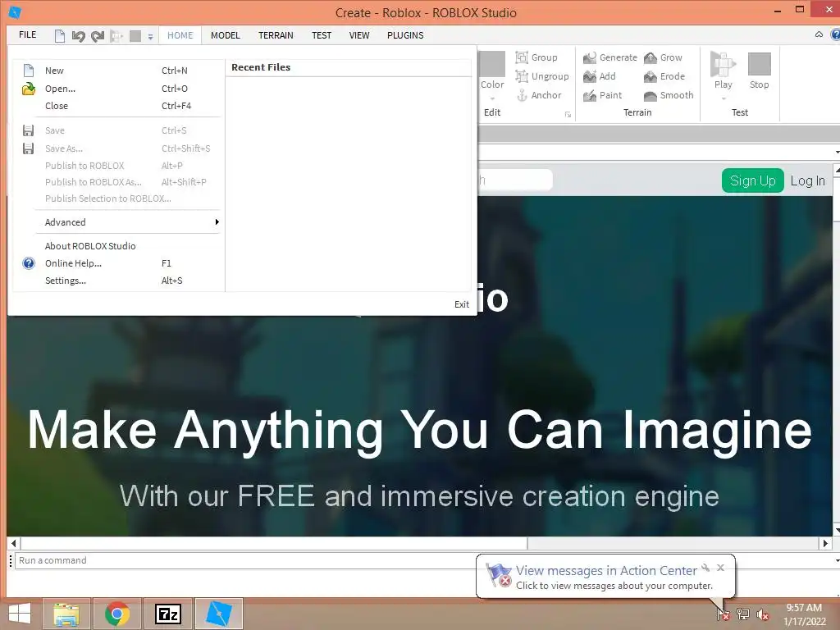Switch to the TERRAIN ribbon tab
Screen dimensions: 840x630
pos(276,35)
